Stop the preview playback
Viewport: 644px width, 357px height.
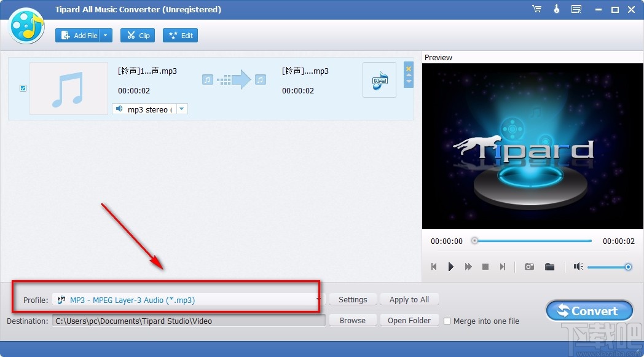coord(485,267)
